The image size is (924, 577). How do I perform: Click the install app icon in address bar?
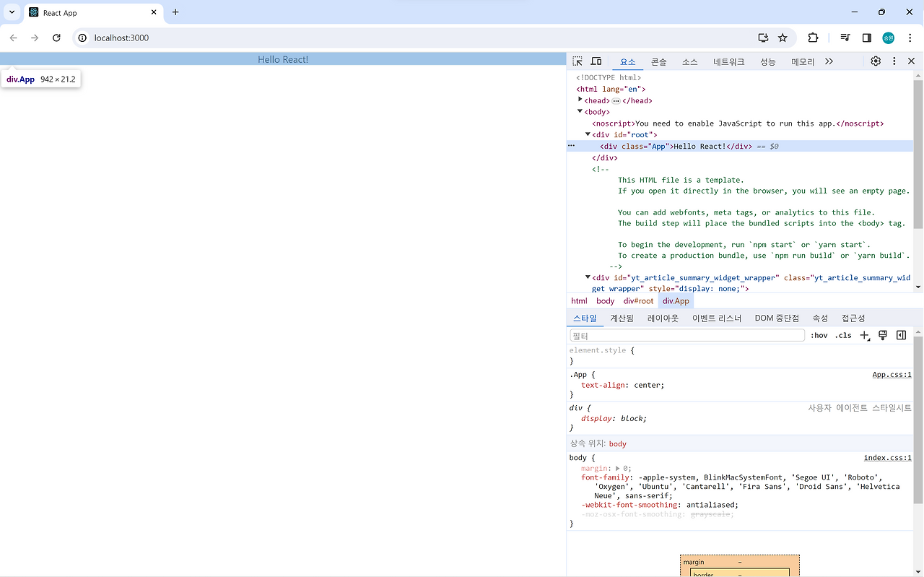coord(763,38)
